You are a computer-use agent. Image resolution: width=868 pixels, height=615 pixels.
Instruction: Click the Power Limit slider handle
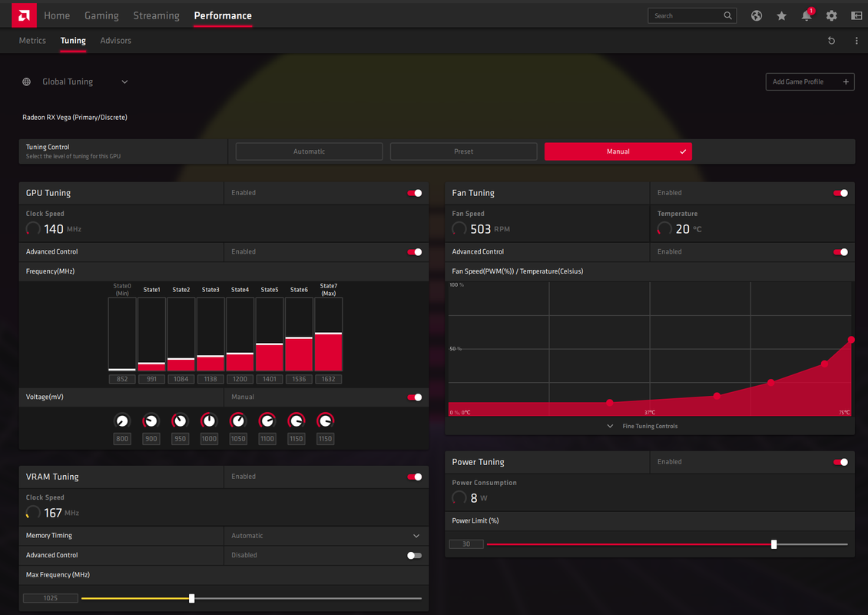tap(774, 544)
